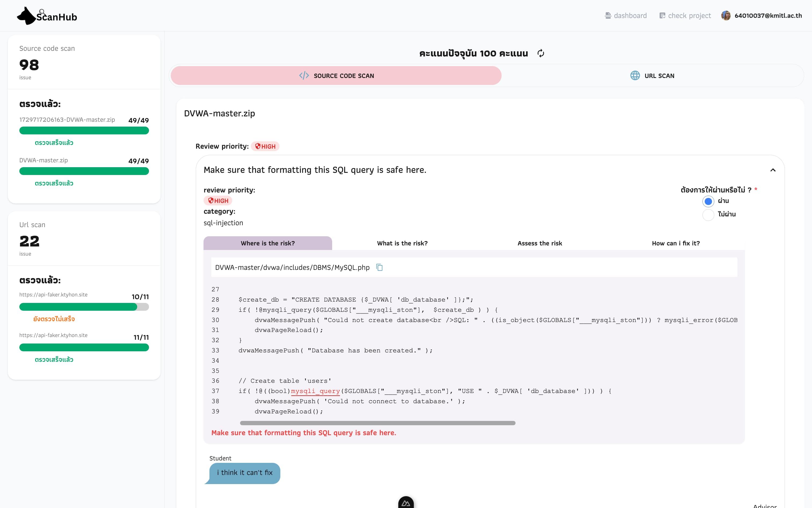The width and height of the screenshot is (812, 508).
Task: Open the 'How can i fix it?' tab
Action: (x=676, y=243)
